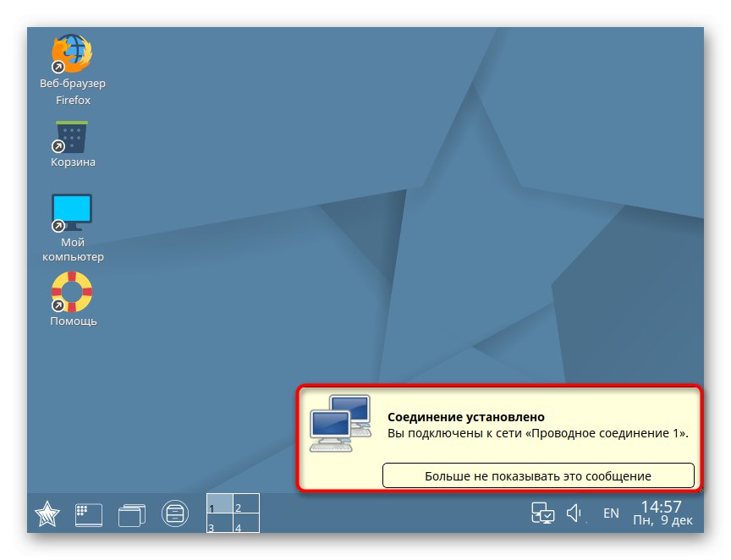Switch to virtual desktop 3
The width and height of the screenshot is (731, 560).
(x=218, y=525)
